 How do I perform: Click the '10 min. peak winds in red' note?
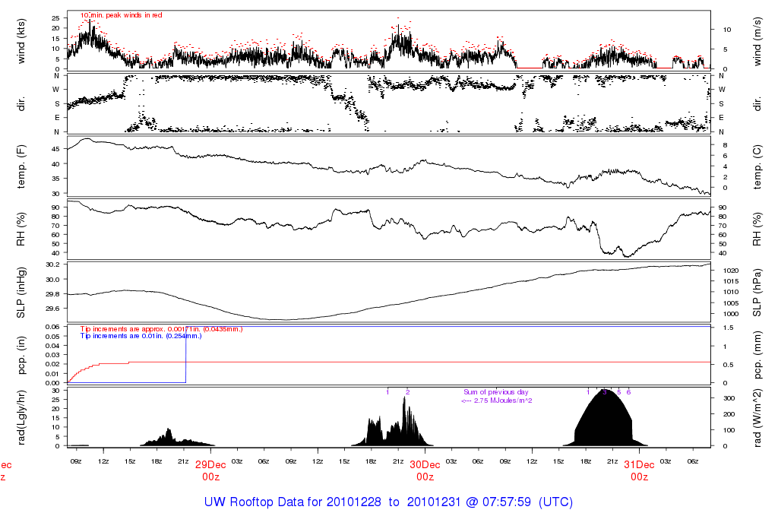pos(122,15)
